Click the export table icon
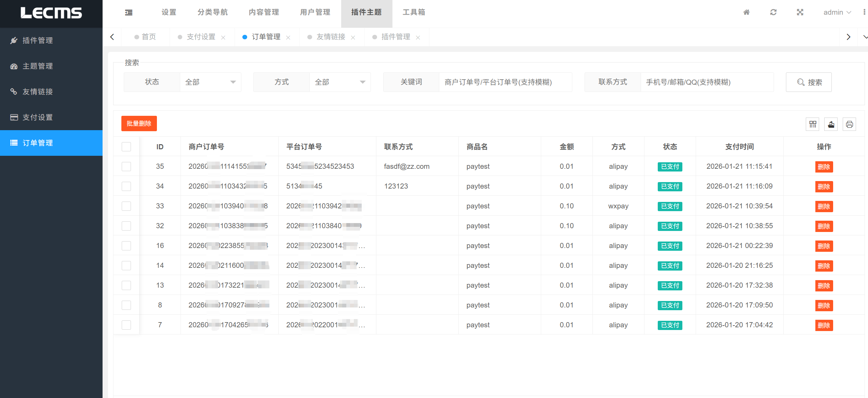Image resolution: width=868 pixels, height=398 pixels. (x=831, y=124)
